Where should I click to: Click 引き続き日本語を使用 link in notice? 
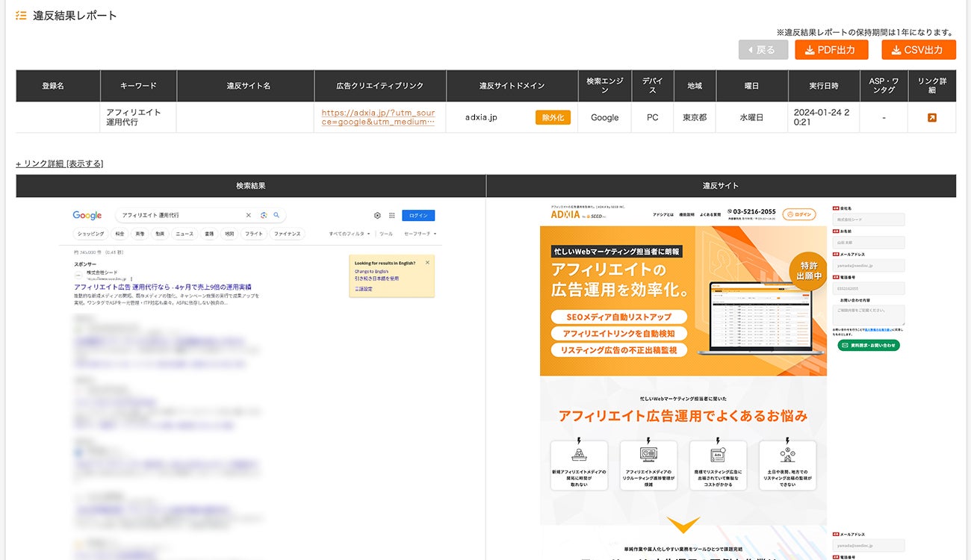point(376,279)
